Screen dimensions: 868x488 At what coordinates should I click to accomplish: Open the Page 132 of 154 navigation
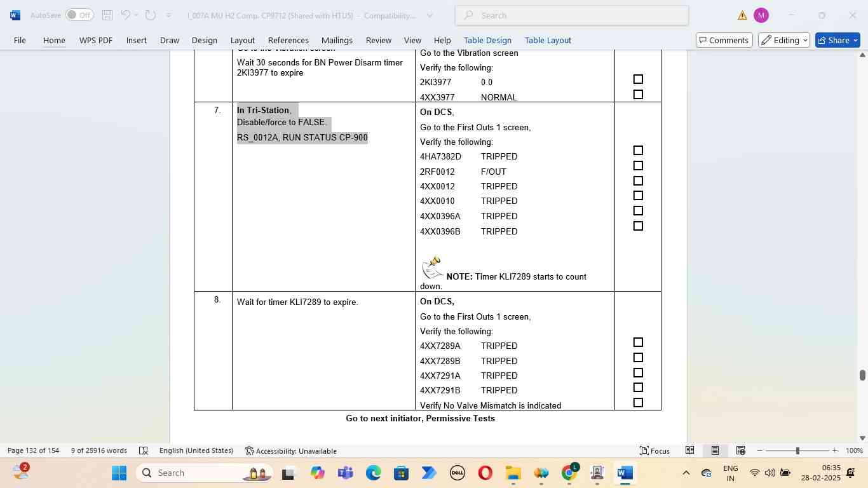point(33,451)
